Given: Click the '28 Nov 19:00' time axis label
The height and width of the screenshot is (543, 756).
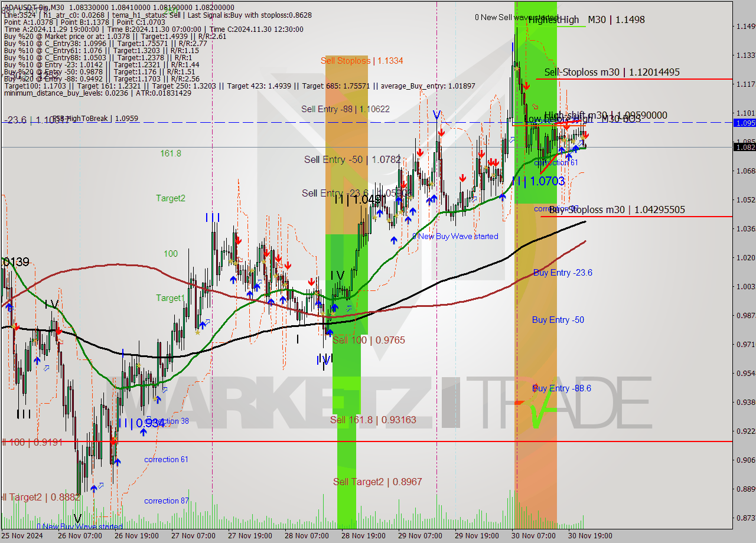Looking at the screenshot, I should [x=363, y=536].
